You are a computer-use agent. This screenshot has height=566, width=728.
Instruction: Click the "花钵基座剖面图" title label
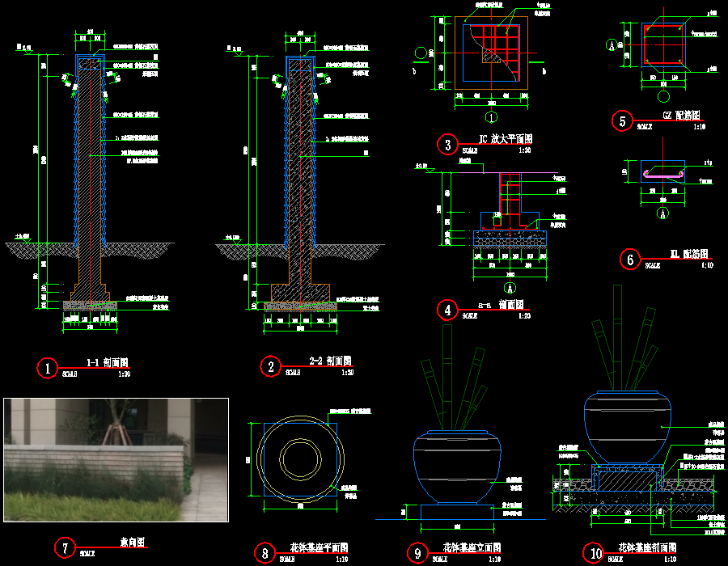pos(647,548)
